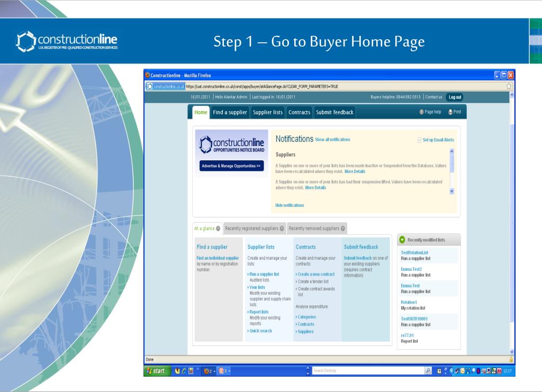
Task: Switch to the At a glance tab
Action: click(207, 229)
